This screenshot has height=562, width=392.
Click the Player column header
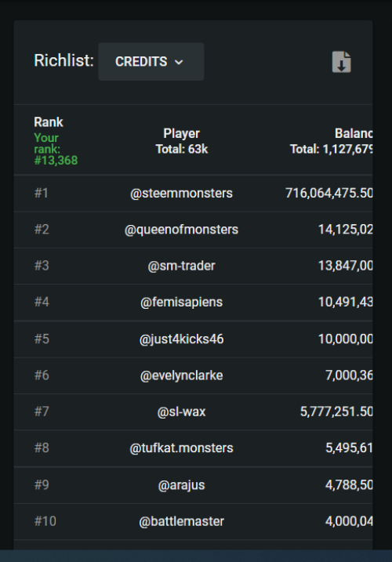(x=181, y=133)
